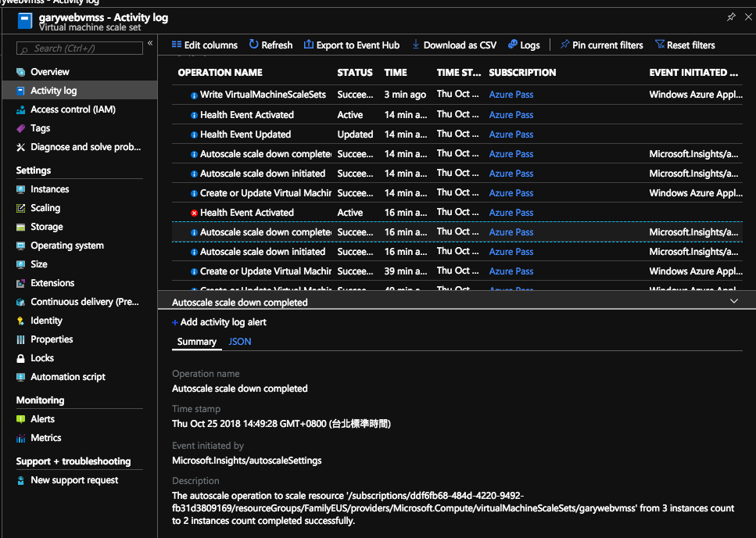Open the Automation script menu item

click(68, 378)
